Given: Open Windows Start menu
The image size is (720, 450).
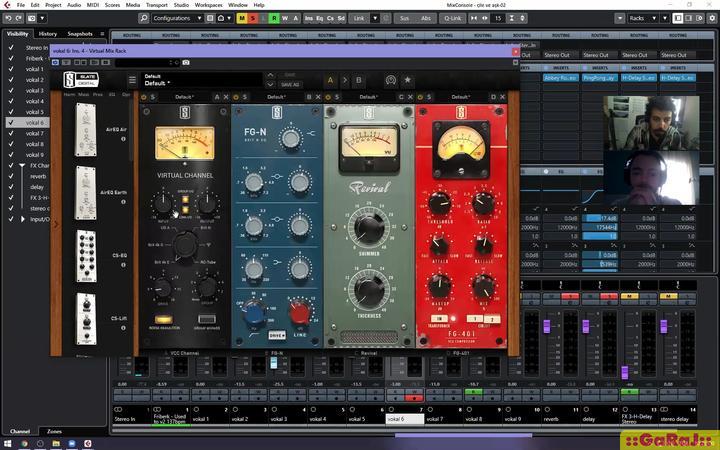Looking at the screenshot, I should [8, 444].
